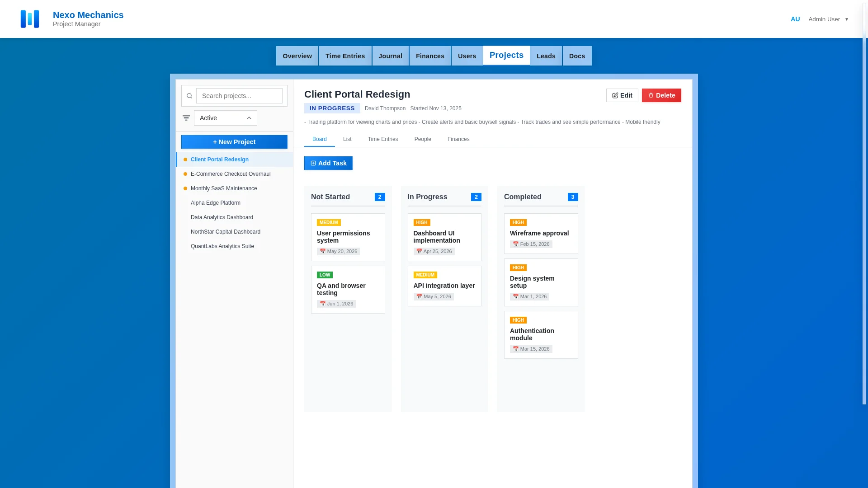
Task: Click HIGH priority tag on Wireframe approval
Action: pos(518,222)
